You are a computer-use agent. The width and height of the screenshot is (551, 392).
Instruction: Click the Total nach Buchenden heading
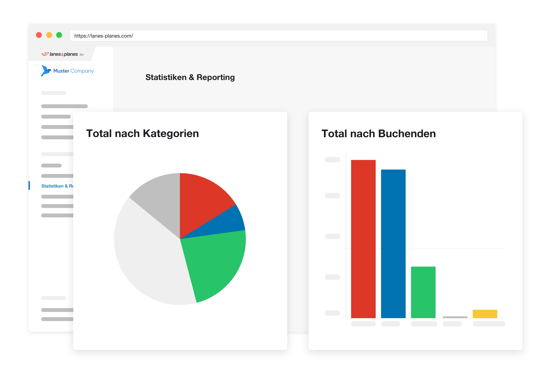378,134
